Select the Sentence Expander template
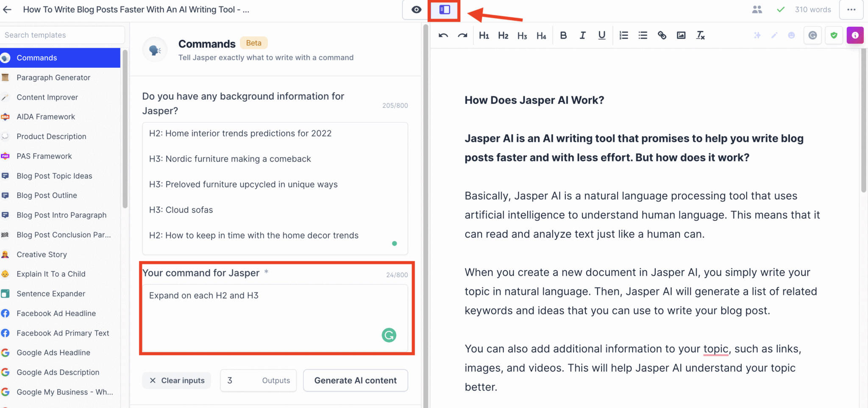Screen dimensions: 868x408 [x=51, y=294]
